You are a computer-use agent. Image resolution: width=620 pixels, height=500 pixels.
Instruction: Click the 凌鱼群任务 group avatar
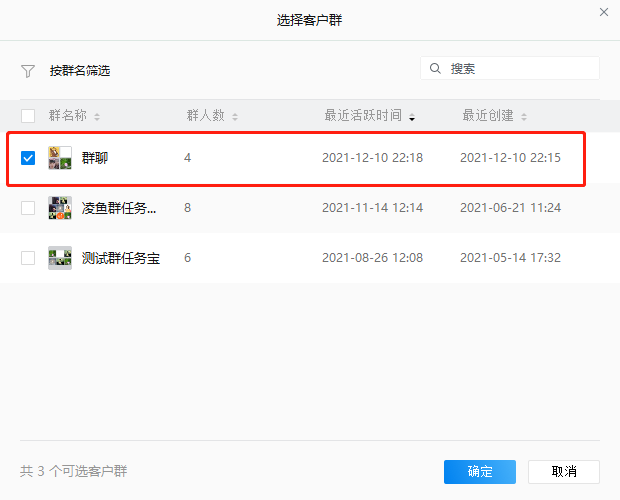pyautogui.click(x=60, y=208)
